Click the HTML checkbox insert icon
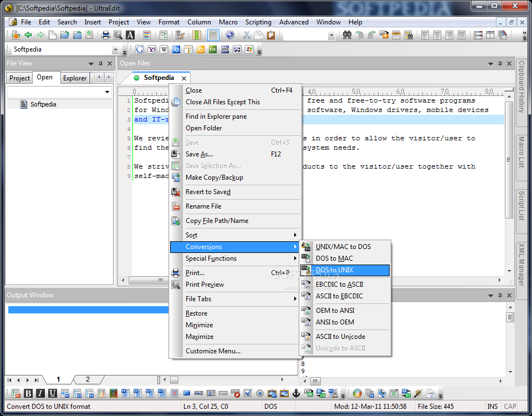 tap(248, 393)
